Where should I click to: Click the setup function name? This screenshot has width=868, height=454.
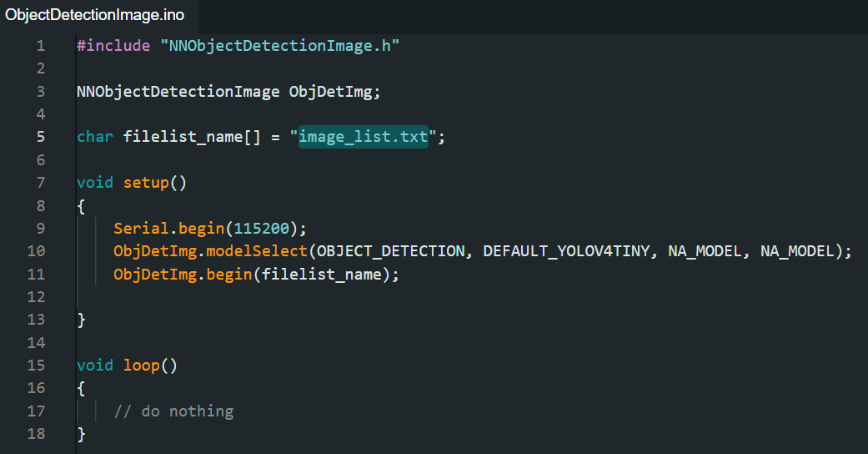tap(146, 183)
